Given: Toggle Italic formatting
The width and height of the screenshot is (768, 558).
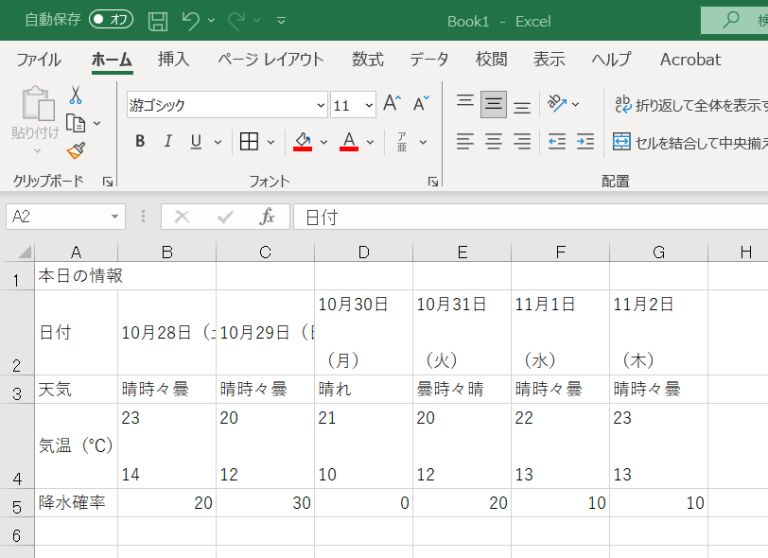Looking at the screenshot, I should pyautogui.click(x=168, y=141).
